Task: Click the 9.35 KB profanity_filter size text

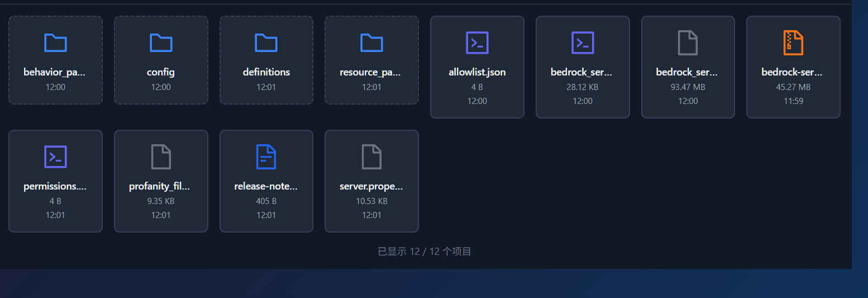Action: point(161,201)
